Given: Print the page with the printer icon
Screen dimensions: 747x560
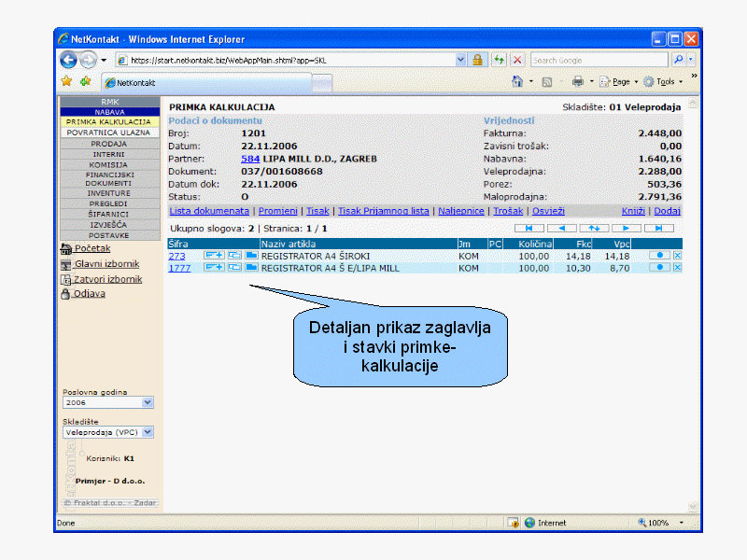Looking at the screenshot, I should click(578, 81).
